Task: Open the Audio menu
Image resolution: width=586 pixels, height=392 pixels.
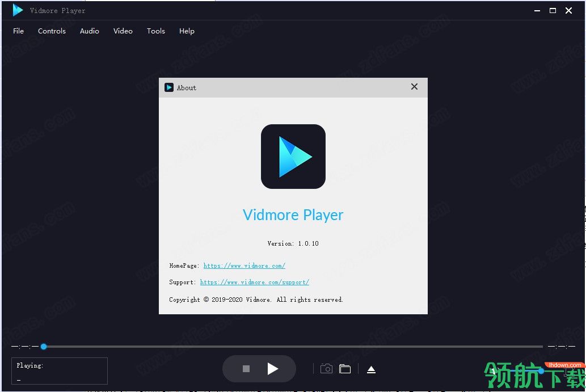Action: (x=89, y=31)
